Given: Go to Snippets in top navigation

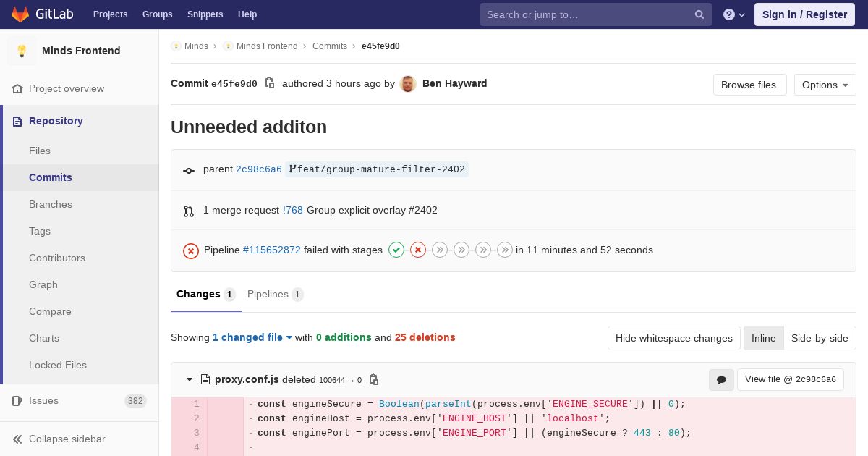Looking at the screenshot, I should (x=205, y=14).
